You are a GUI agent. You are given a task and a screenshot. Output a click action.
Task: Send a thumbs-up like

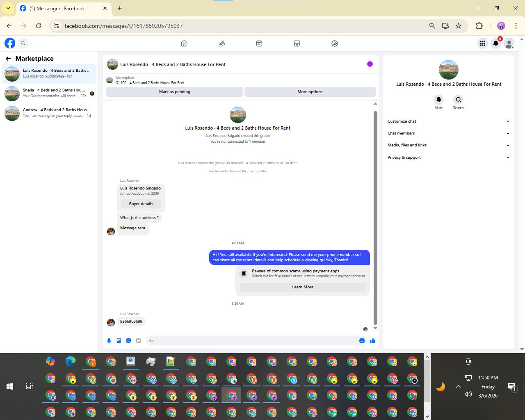(x=373, y=341)
